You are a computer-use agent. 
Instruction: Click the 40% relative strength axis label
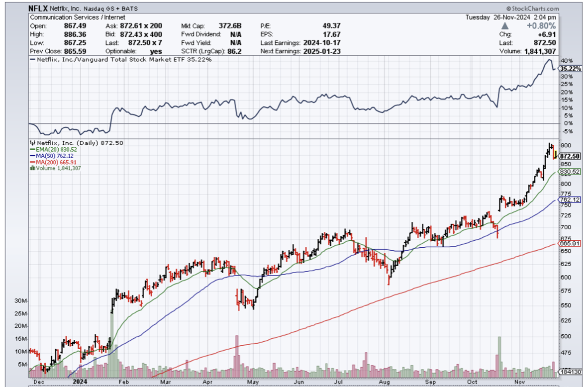pyautogui.click(x=567, y=61)
